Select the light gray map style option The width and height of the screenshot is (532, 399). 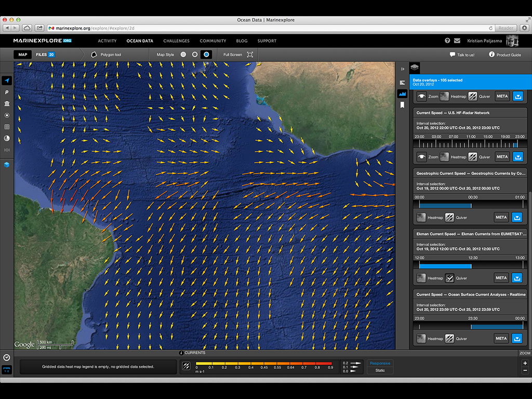pos(183,55)
